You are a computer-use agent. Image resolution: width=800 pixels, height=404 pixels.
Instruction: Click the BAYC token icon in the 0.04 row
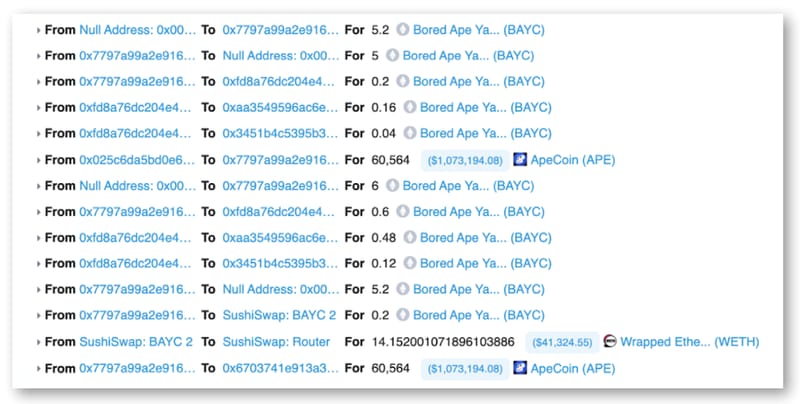[410, 133]
